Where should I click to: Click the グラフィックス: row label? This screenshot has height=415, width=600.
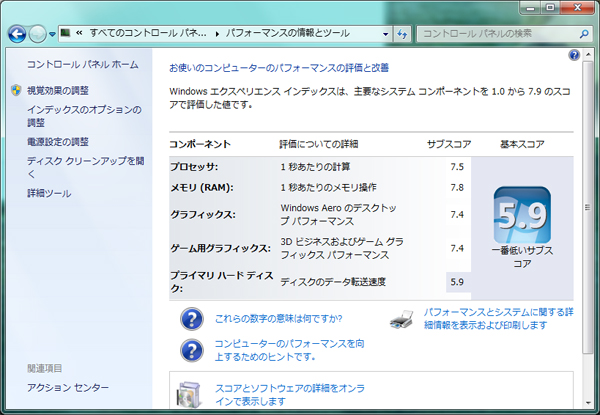coord(203,215)
